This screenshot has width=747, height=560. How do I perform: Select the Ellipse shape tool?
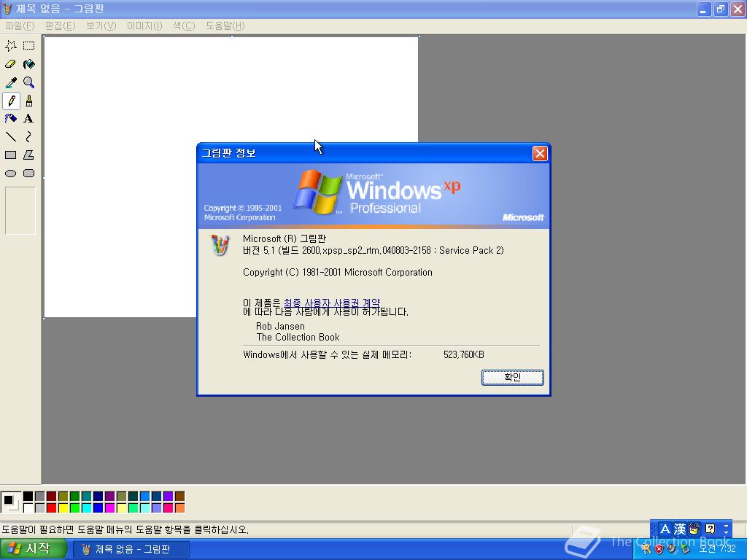11,174
